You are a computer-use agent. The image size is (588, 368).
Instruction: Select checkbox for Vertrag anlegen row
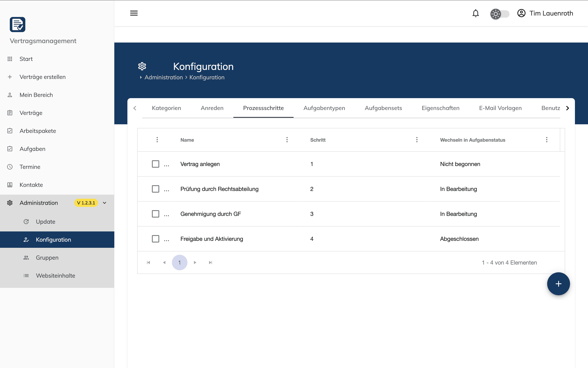pos(156,164)
